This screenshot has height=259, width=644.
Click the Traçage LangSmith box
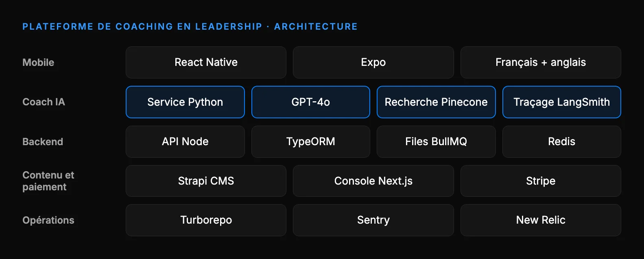[x=562, y=102]
